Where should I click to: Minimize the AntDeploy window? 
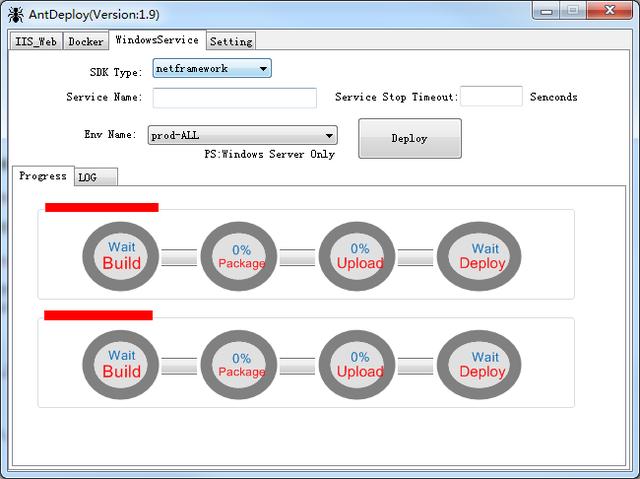(x=546, y=11)
